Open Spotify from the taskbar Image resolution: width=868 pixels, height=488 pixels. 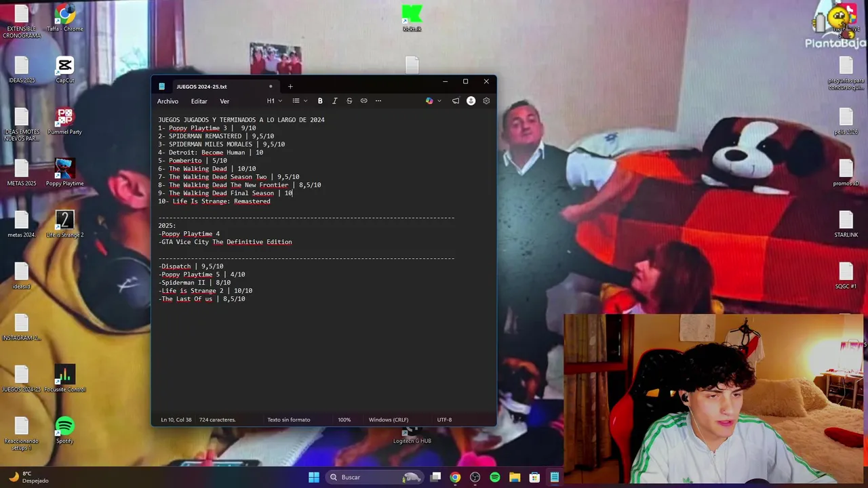click(x=495, y=477)
